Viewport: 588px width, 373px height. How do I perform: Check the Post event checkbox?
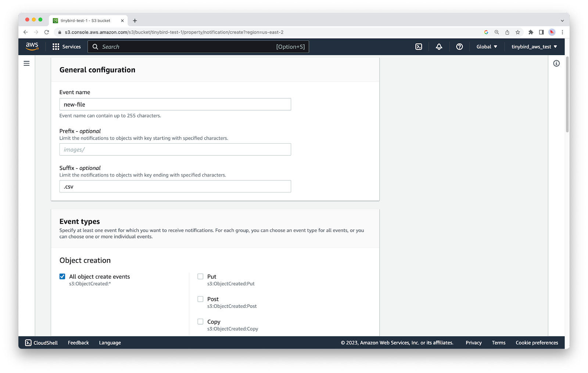pyautogui.click(x=200, y=299)
